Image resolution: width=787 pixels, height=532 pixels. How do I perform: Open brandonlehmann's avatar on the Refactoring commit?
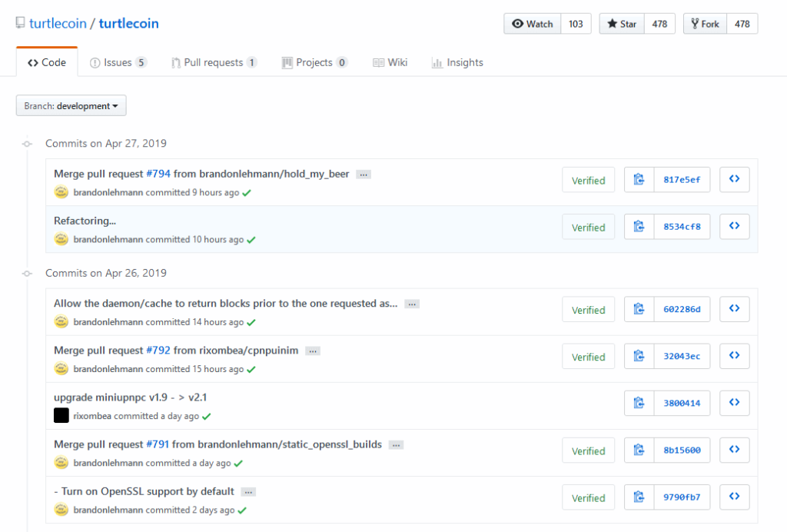tap(61, 239)
